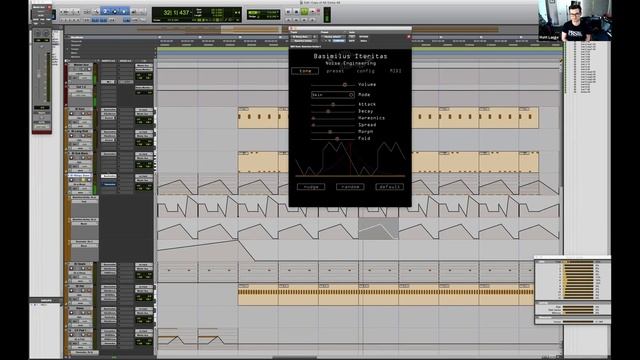The height and width of the screenshot is (360, 640).
Task: Click the red Record transport button
Action: pyautogui.click(x=313, y=12)
